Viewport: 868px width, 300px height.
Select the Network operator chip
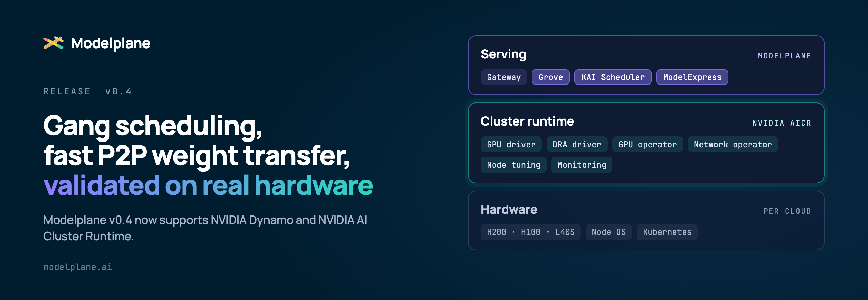[733, 144]
